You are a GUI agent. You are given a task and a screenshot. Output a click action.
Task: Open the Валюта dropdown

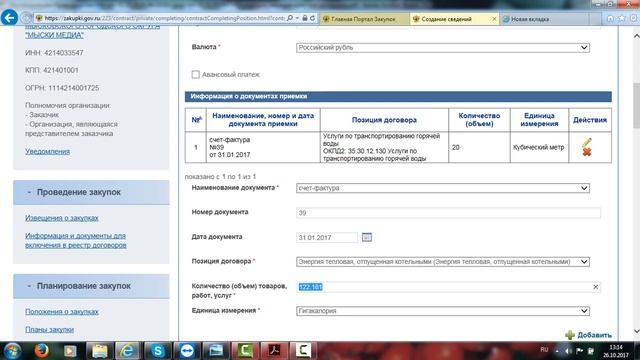tap(443, 48)
